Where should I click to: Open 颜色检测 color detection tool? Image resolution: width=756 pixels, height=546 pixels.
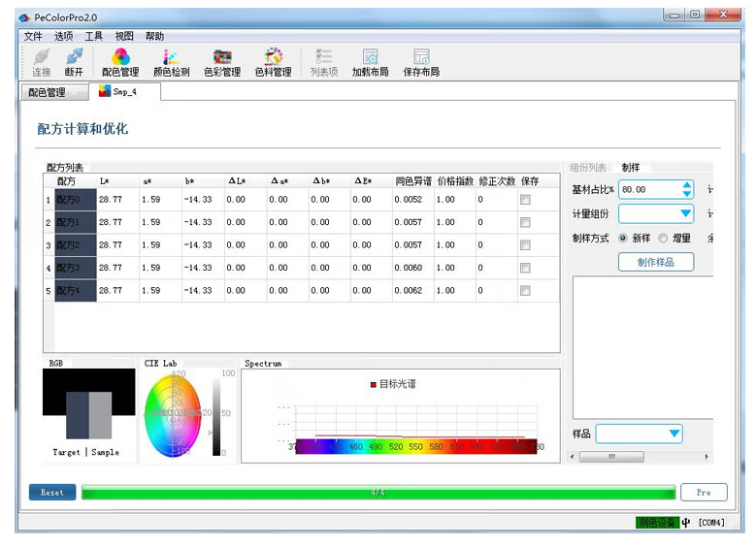click(171, 62)
